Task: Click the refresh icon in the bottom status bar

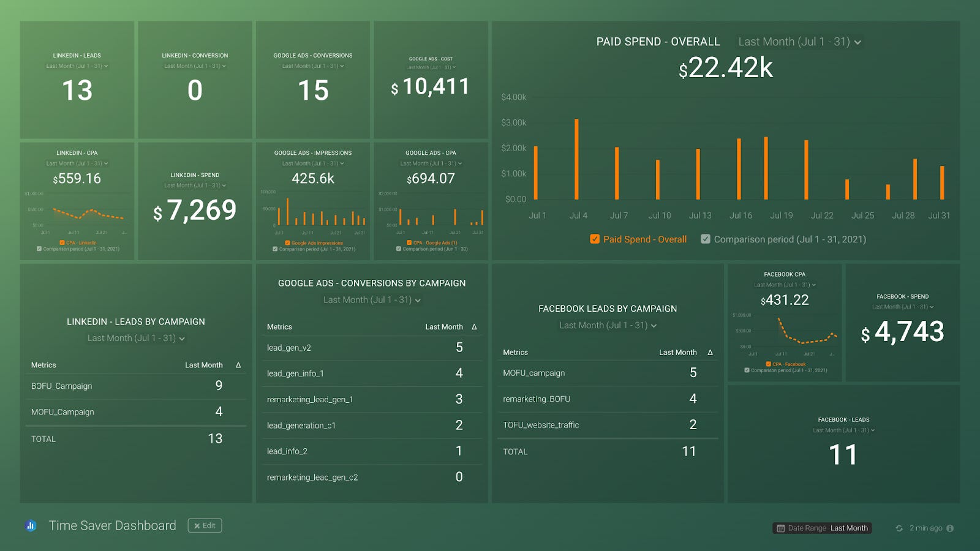Action: pos(898,528)
